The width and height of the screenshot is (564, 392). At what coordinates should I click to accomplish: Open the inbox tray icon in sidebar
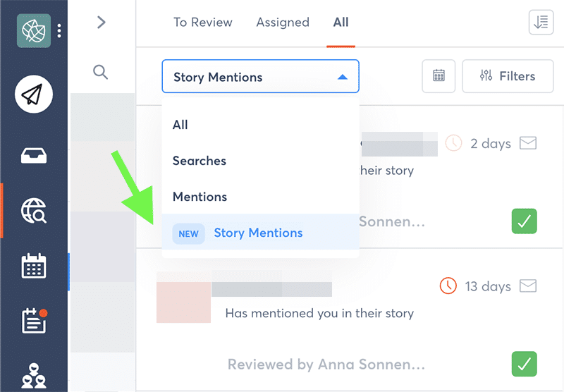click(34, 156)
